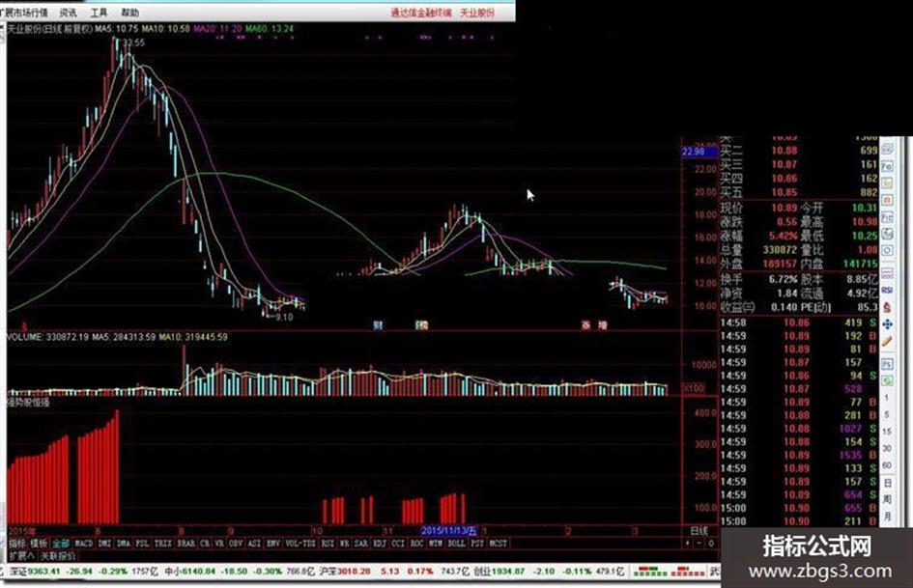Switch indicator to FSL
The width and height of the screenshot is (913, 588).
[x=142, y=544]
